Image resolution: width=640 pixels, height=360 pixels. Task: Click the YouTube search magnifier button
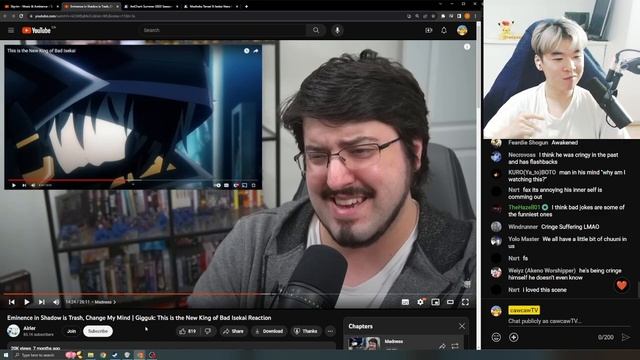[316, 30]
